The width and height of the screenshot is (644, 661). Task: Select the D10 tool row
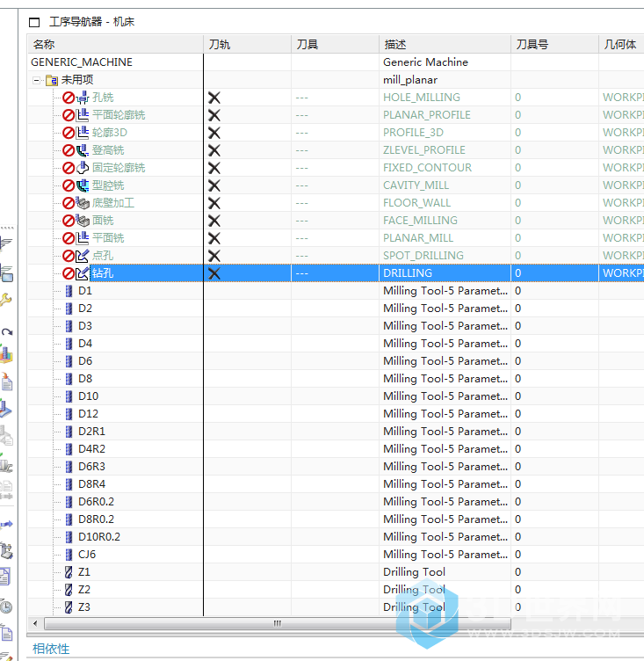point(336,396)
